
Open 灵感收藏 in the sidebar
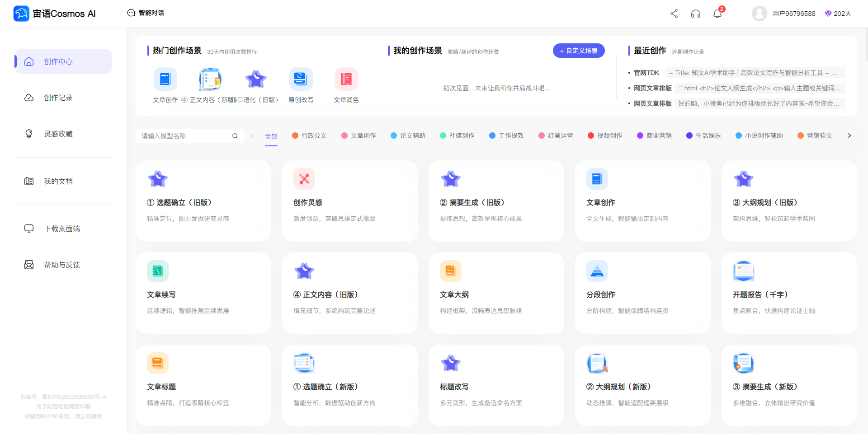tap(63, 134)
